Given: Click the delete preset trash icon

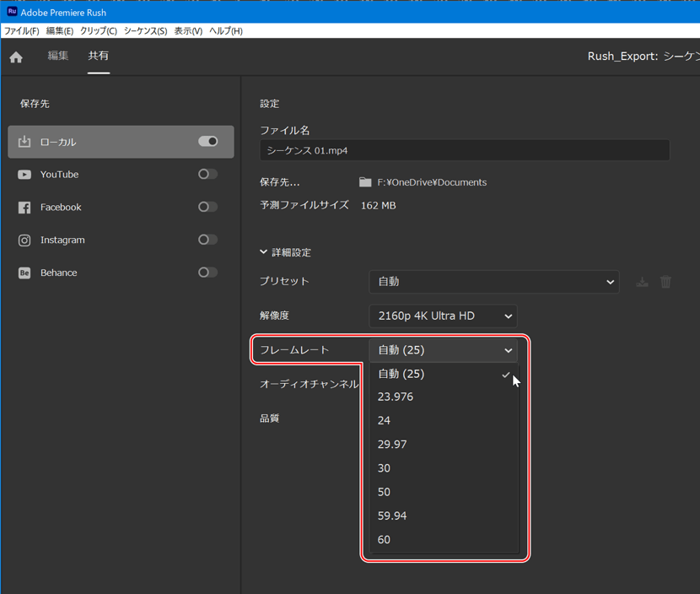Looking at the screenshot, I should point(665,282).
